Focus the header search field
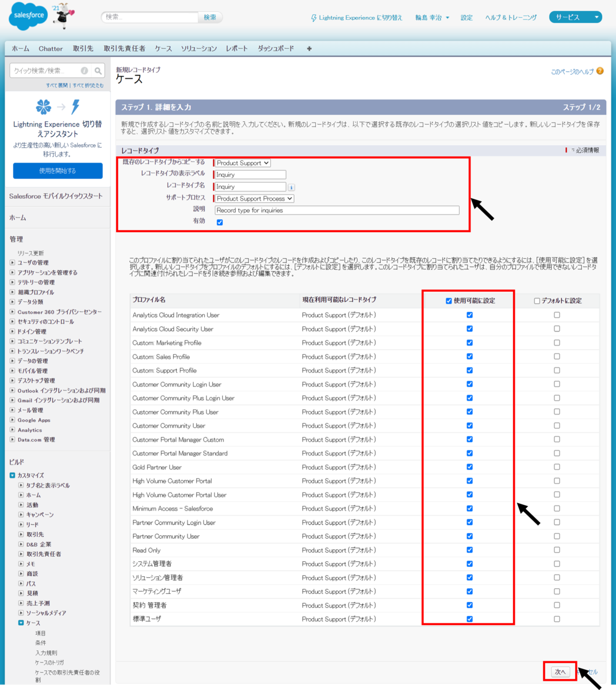 151,17
